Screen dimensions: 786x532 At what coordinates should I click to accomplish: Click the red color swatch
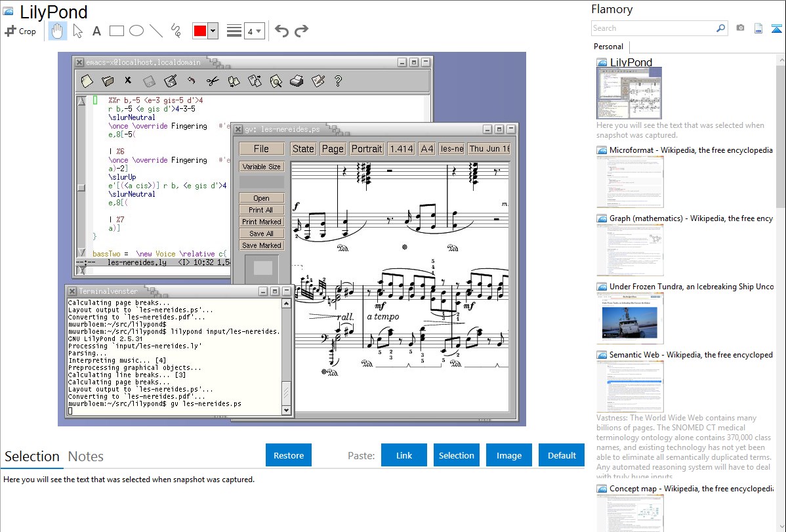[199, 31]
